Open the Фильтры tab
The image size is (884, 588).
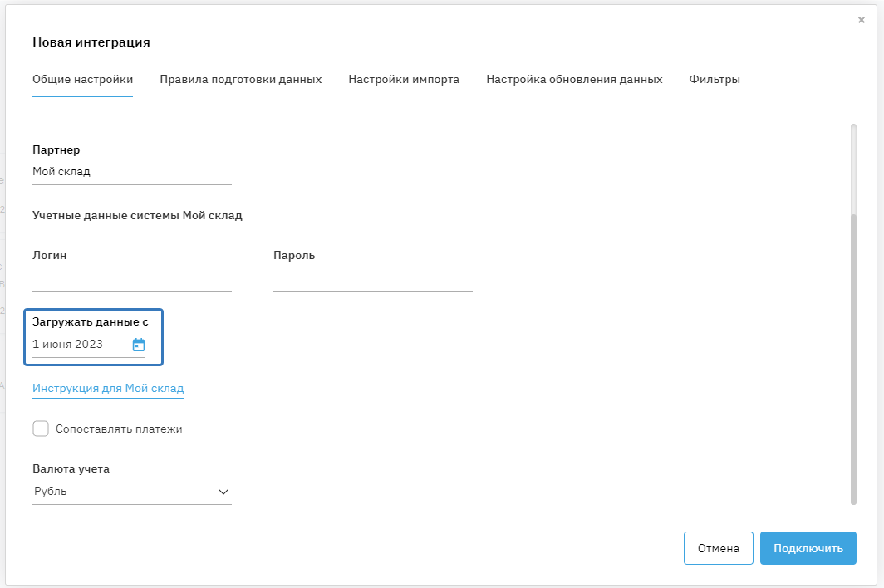[715, 80]
